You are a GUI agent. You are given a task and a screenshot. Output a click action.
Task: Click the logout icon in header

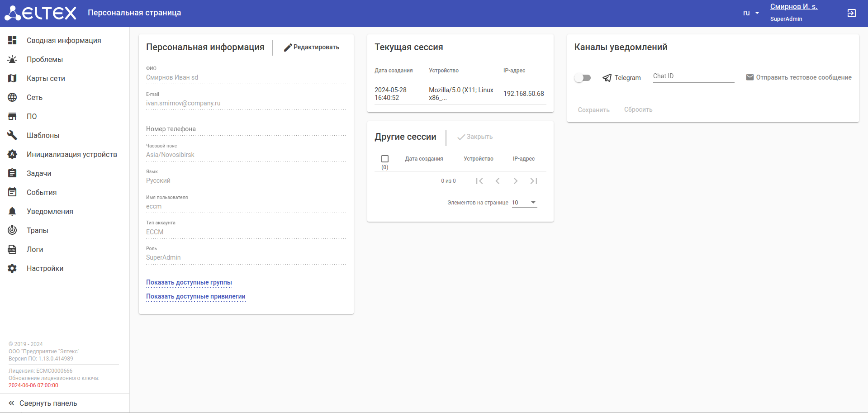tap(851, 13)
